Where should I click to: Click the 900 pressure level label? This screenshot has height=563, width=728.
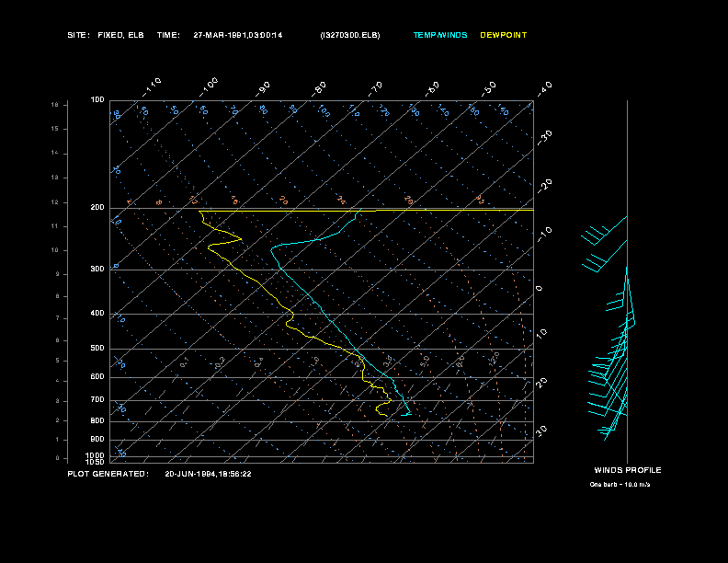click(97, 440)
